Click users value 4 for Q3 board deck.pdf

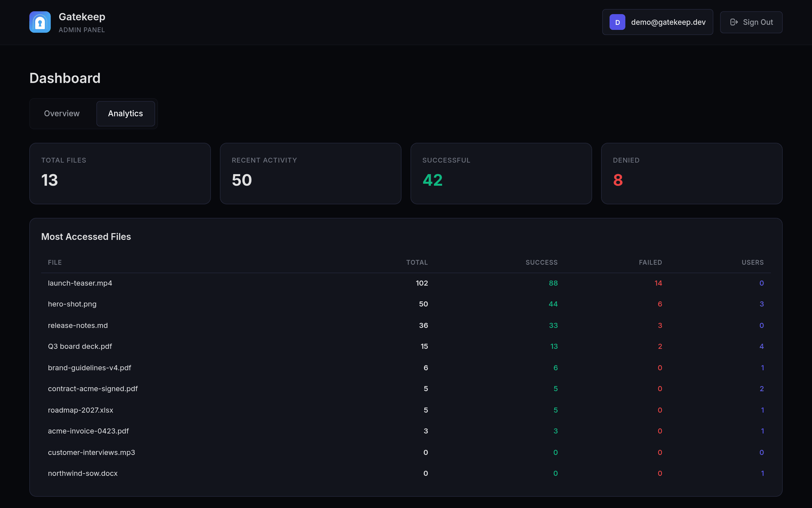tap(762, 346)
